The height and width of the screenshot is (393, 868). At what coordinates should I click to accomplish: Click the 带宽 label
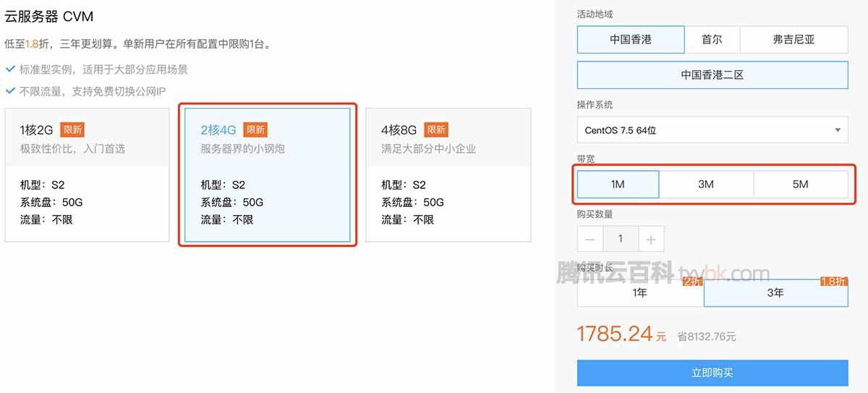pos(586,159)
